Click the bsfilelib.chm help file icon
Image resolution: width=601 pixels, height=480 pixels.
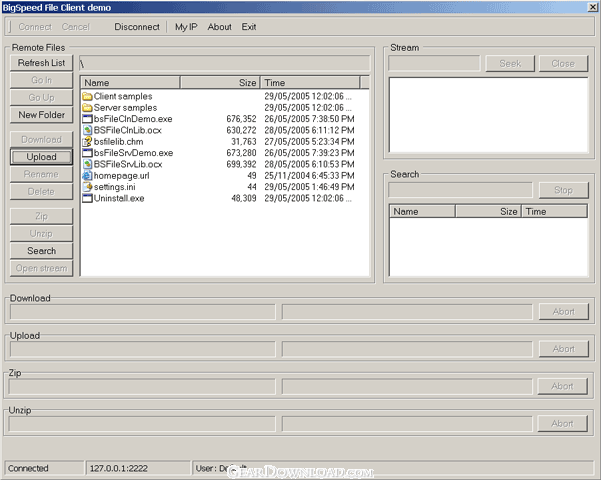(87, 141)
